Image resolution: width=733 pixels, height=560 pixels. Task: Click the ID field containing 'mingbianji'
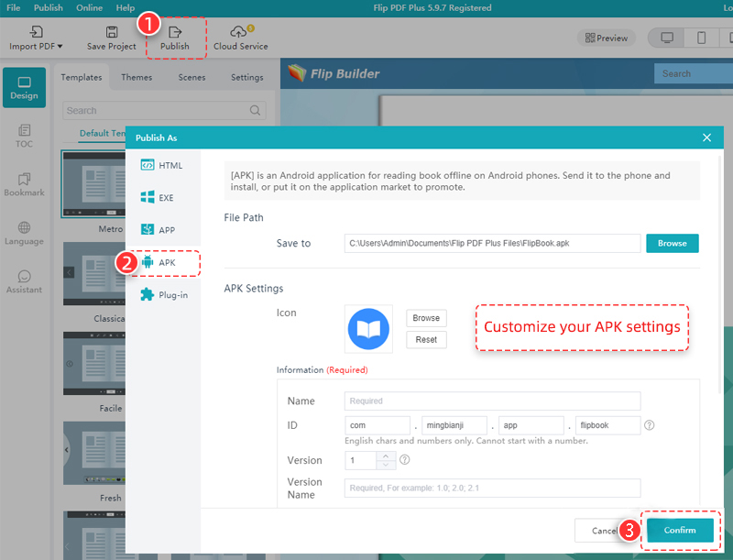pyautogui.click(x=454, y=425)
